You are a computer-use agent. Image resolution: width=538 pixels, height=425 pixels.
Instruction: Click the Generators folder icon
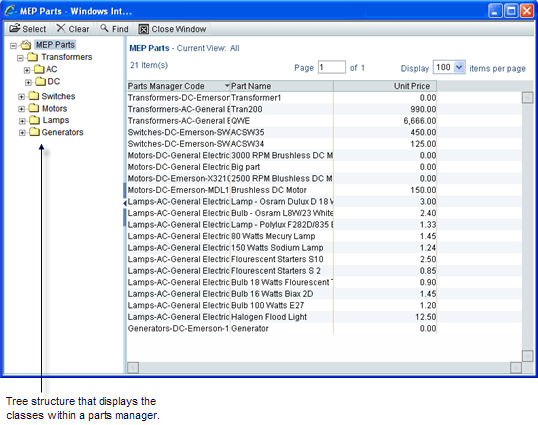tap(34, 132)
